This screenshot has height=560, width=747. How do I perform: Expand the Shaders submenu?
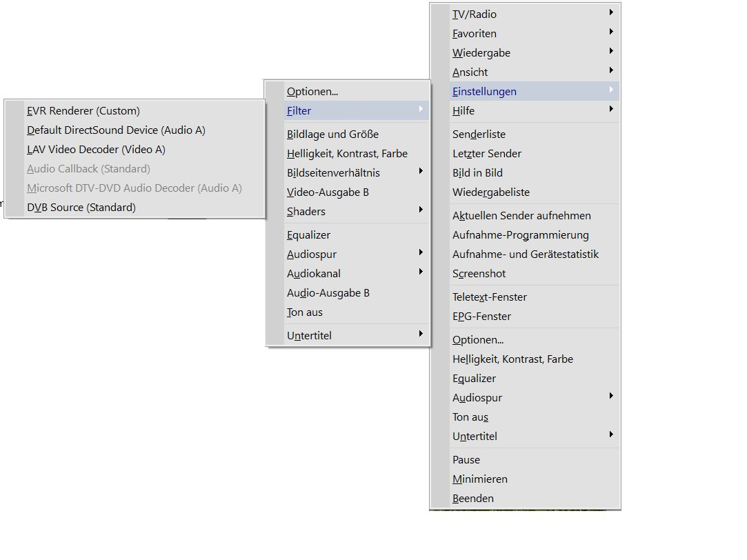tap(306, 212)
